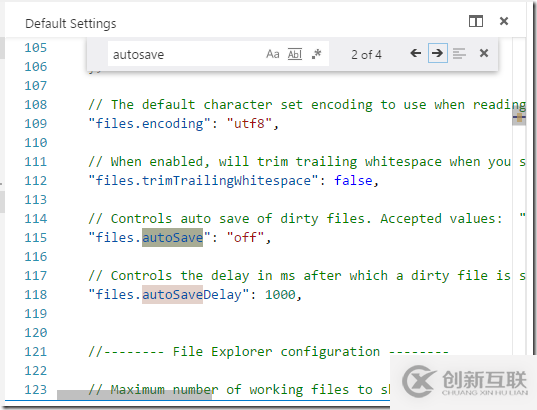The image size is (537, 410).
Task: Click line number 109
Action: 36,123
